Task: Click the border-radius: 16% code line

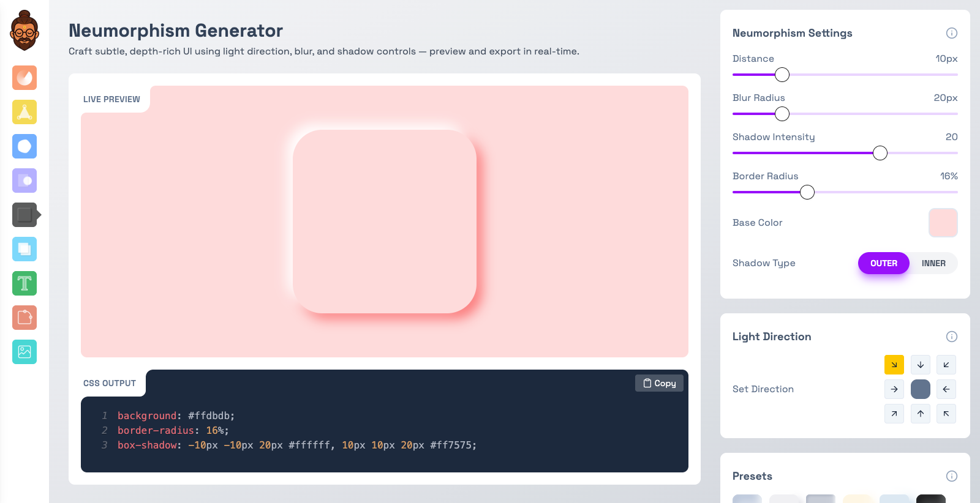Action: coord(173,430)
